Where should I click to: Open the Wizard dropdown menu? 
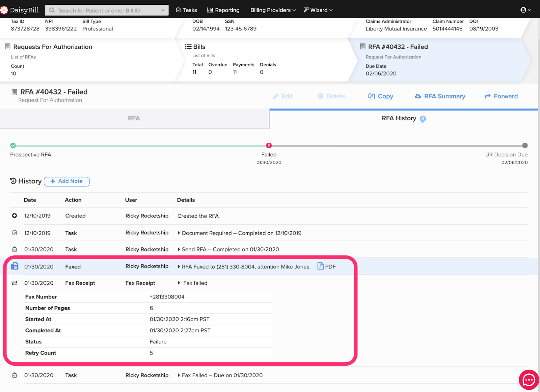[x=318, y=10]
